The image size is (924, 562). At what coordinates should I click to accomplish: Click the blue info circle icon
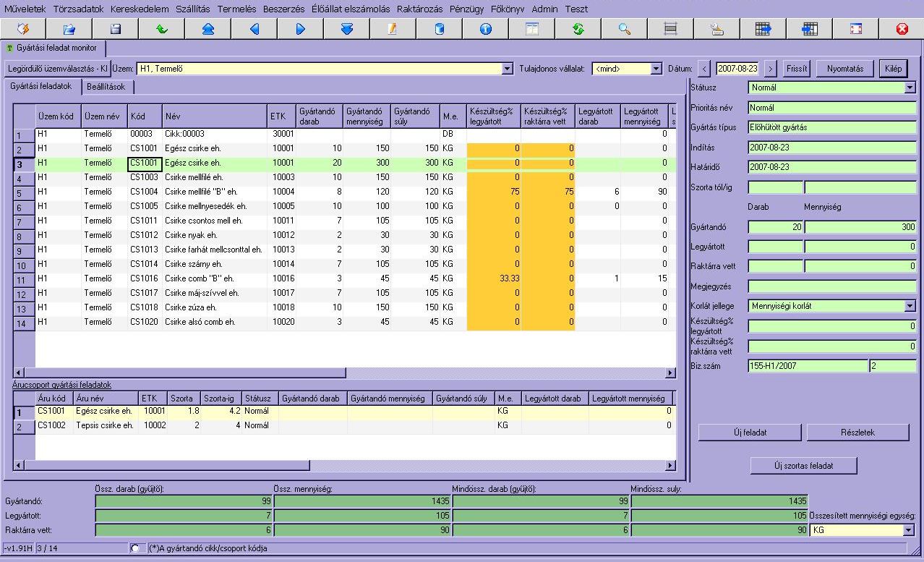[485, 29]
